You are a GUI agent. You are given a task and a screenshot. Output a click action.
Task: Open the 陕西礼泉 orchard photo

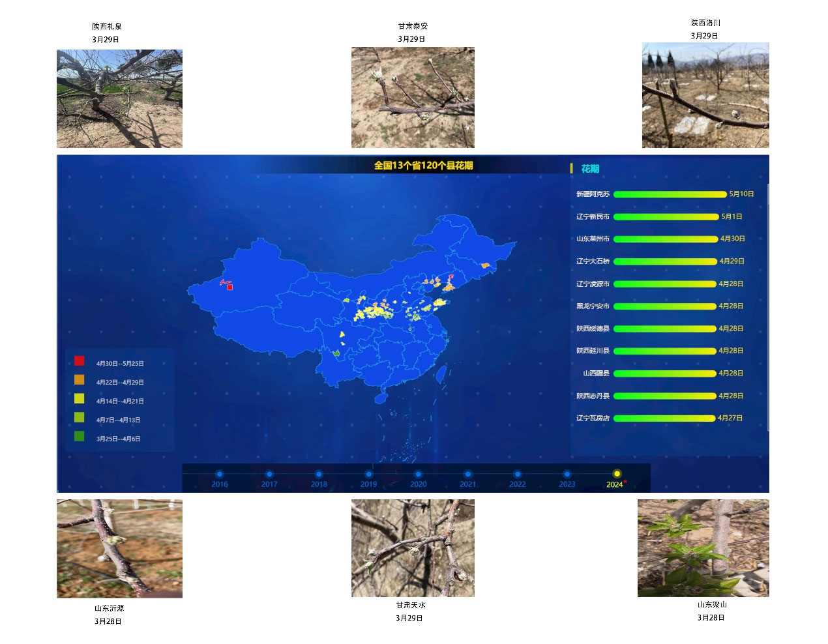[x=119, y=97]
